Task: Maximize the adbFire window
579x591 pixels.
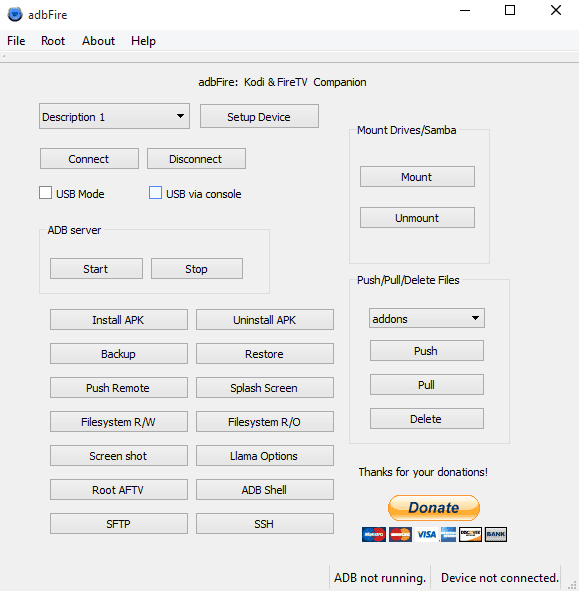Action: click(510, 10)
